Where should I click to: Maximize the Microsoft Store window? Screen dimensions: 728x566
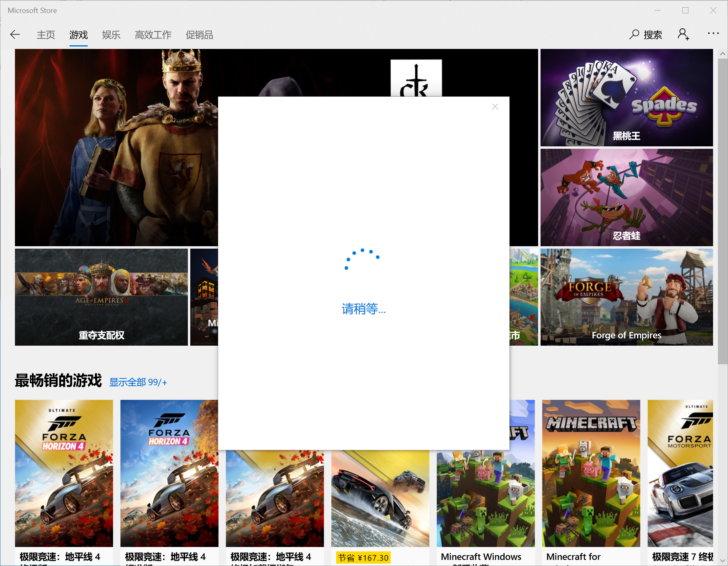(x=685, y=11)
